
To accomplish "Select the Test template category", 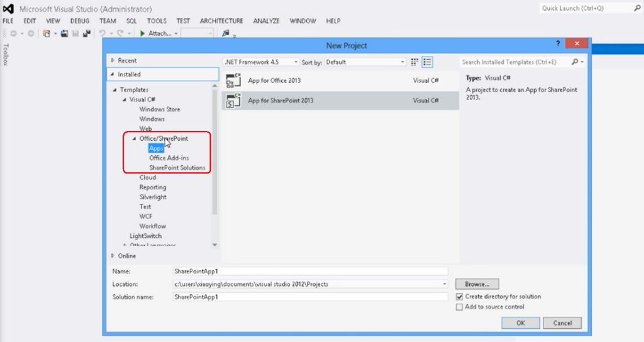I will click(145, 206).
